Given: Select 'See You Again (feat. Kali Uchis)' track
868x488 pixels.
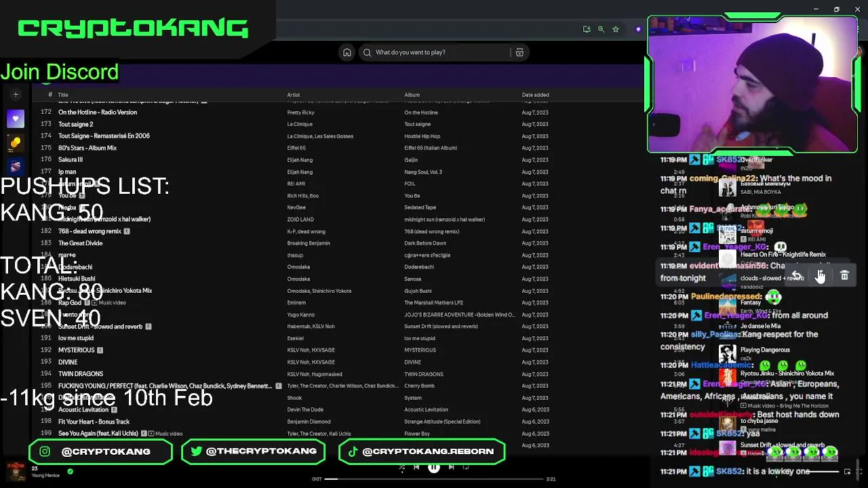Looking at the screenshot, I should 98,434.
